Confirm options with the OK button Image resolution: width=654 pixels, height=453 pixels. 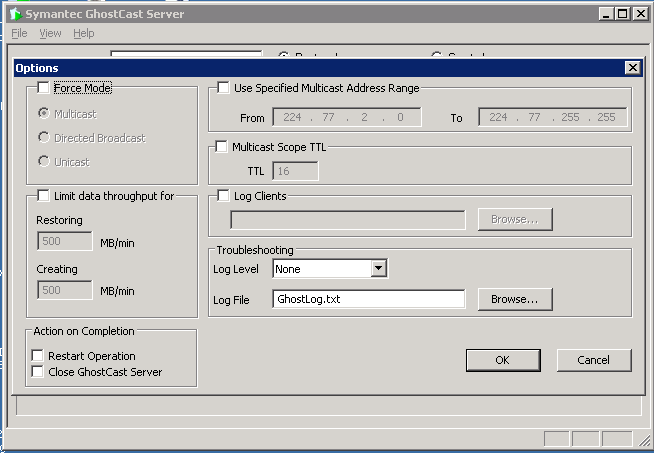pyautogui.click(x=503, y=360)
